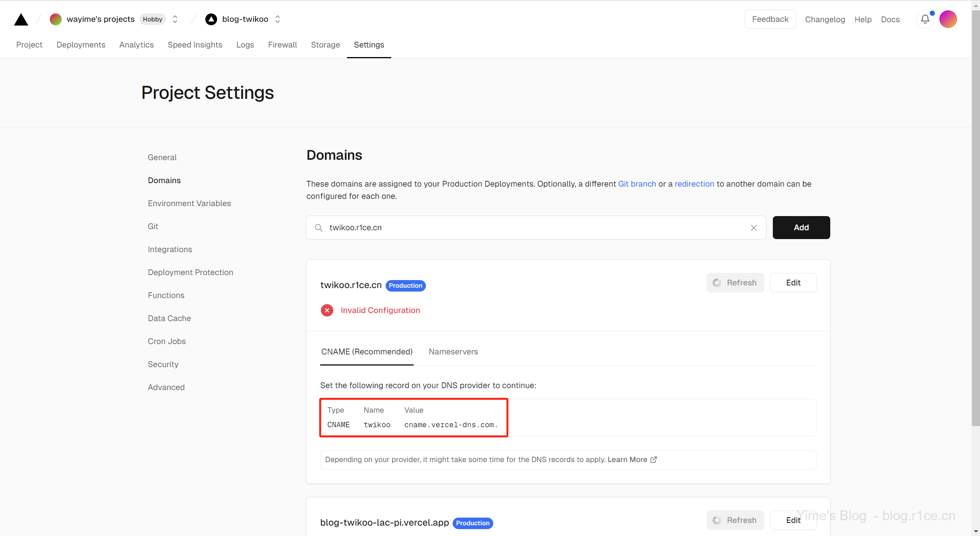Click the Vercel triangle logo

[21, 19]
